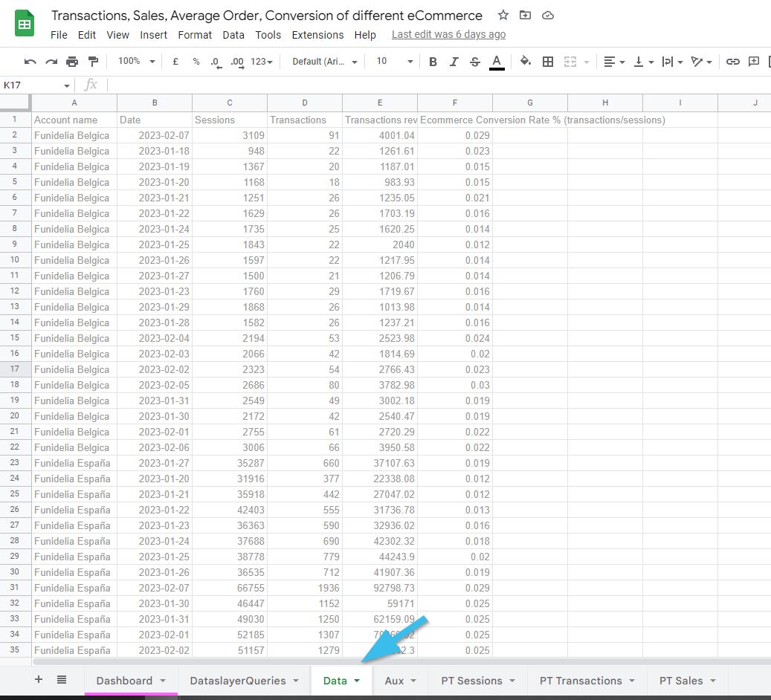
Task: Toggle bold formatting
Action: click(433, 62)
